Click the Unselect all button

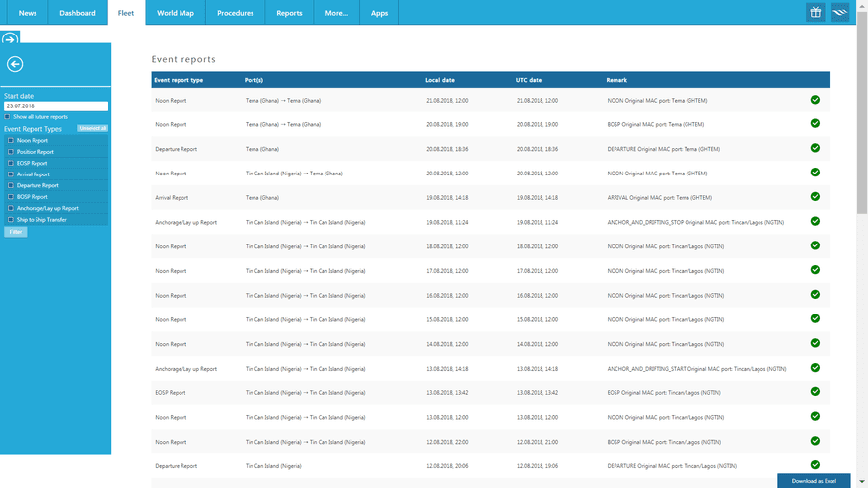93,128
